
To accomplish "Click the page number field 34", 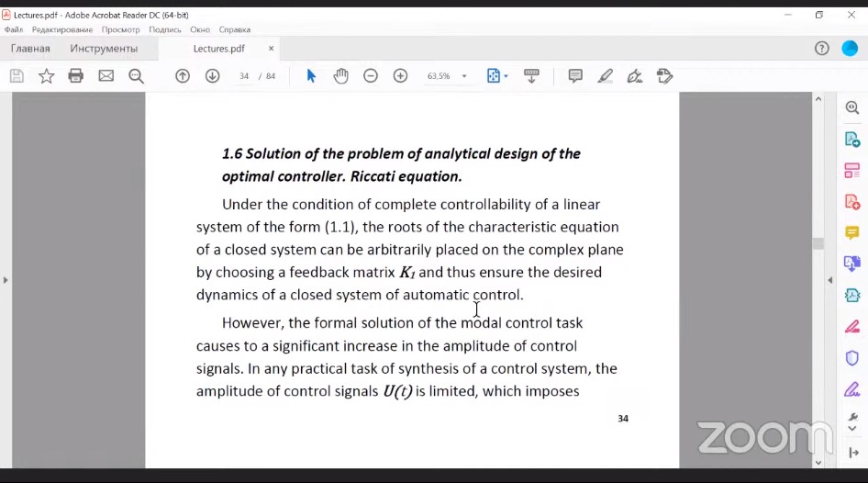I will [244, 76].
